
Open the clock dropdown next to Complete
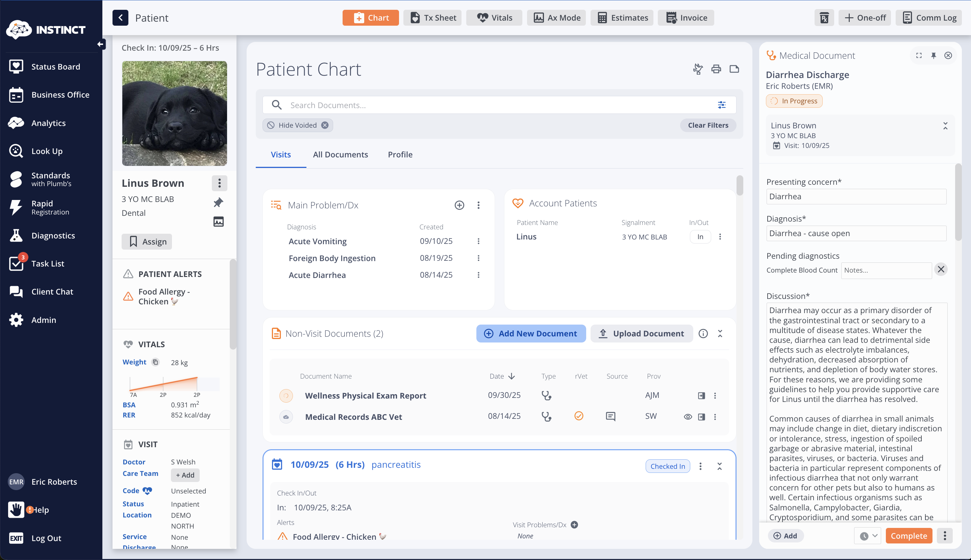(x=868, y=536)
